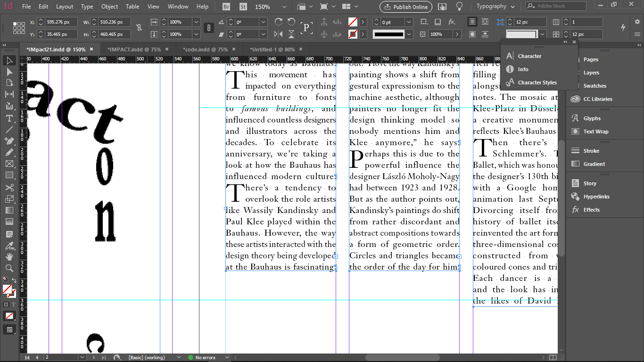644x362 pixels.
Task: Open the Layout menu
Action: point(65,7)
